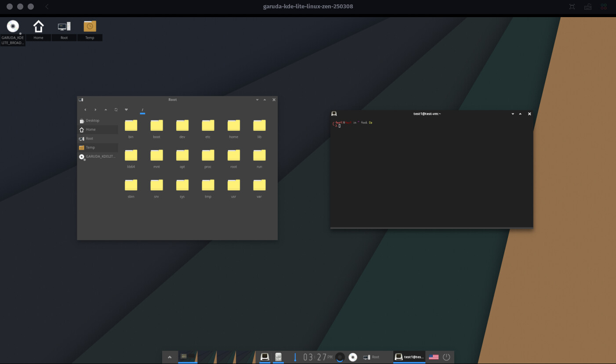Open the power button menu
Screen dimensions: 616x364
point(446,357)
